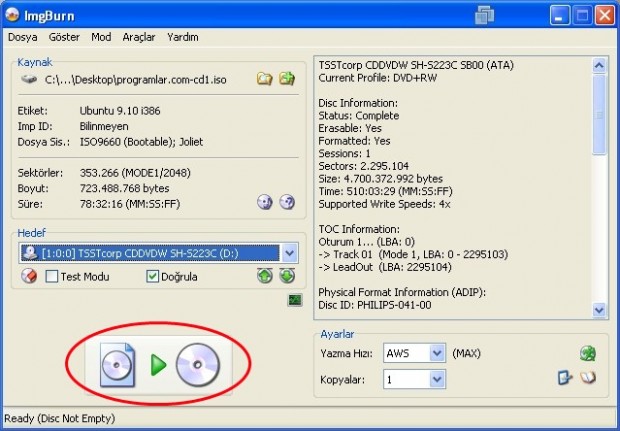The image size is (620, 431).
Task: Click the ISO9660 (Bootable); Joliet text
Action: [x=141, y=142]
